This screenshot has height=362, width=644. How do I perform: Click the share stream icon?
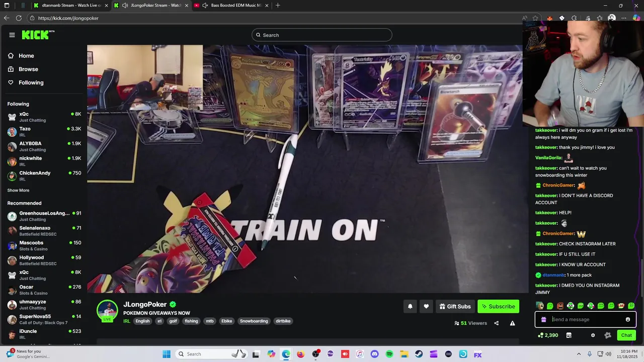pyautogui.click(x=496, y=323)
